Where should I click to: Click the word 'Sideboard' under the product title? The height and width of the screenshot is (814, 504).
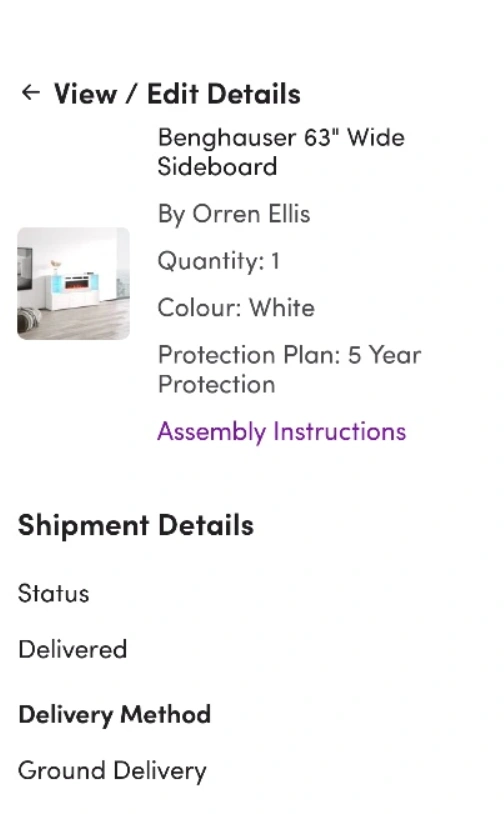217,167
